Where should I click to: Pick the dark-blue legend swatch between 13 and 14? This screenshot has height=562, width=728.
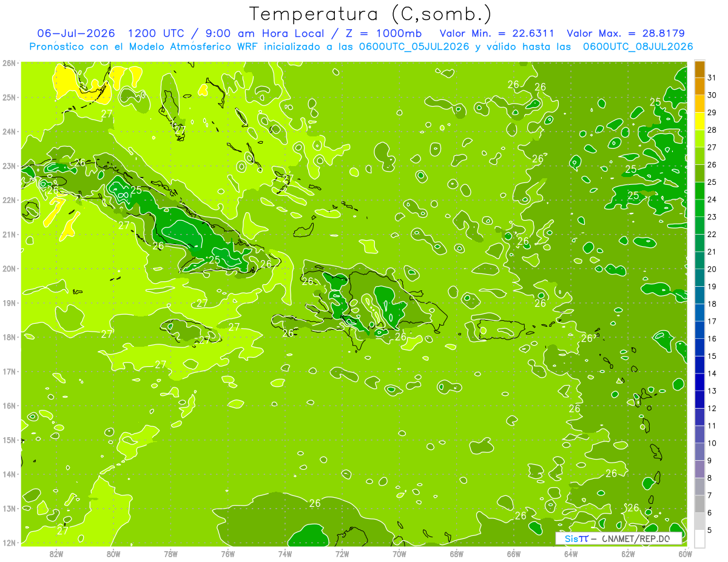[699, 383]
